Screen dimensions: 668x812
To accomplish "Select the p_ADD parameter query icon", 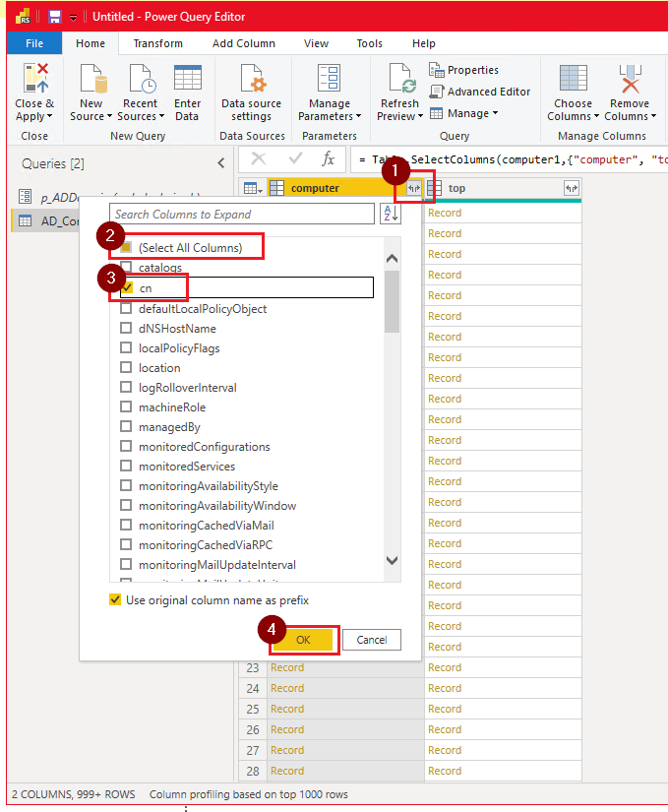I will point(25,196).
